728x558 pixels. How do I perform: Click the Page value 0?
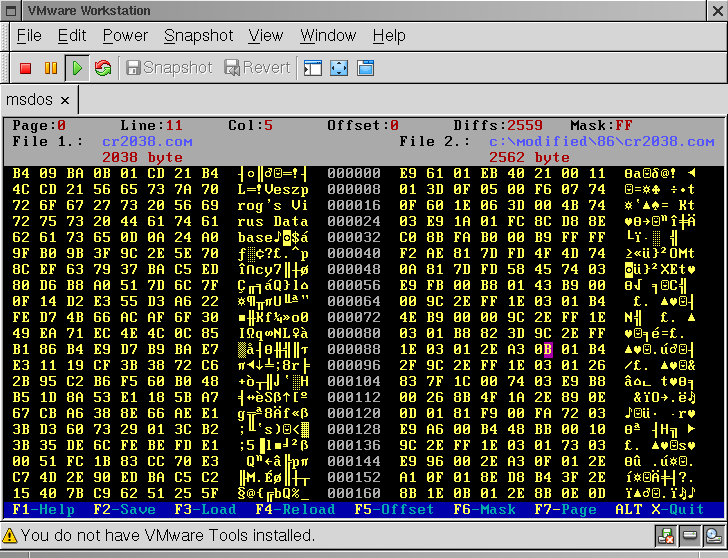coord(61,126)
